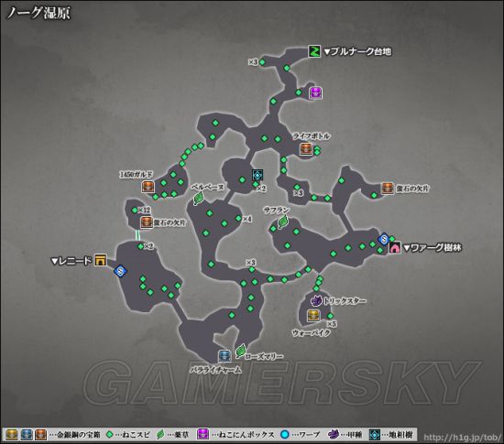Click the パラライチャーム item label
504x444 pixels.
(215, 370)
